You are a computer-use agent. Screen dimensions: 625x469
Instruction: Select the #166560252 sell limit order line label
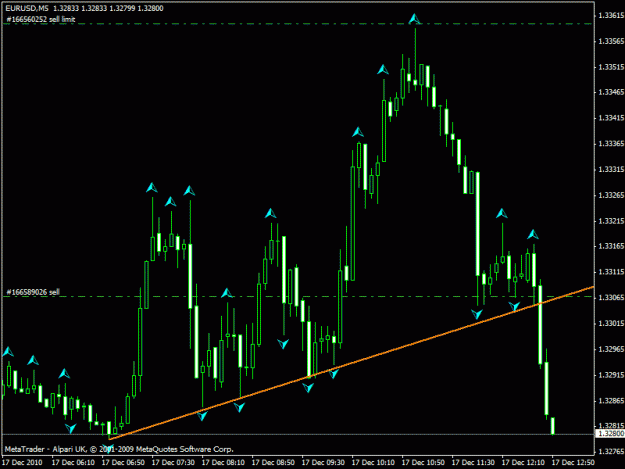[x=41, y=19]
